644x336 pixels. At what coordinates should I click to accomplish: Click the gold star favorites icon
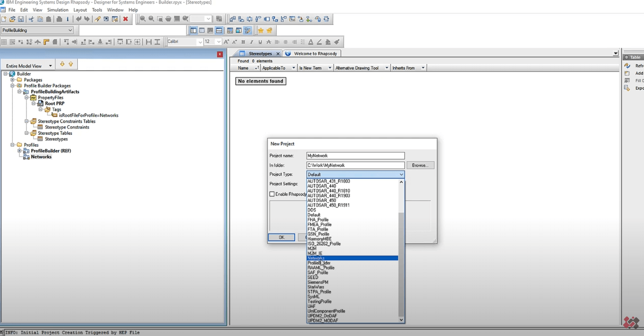(261, 31)
